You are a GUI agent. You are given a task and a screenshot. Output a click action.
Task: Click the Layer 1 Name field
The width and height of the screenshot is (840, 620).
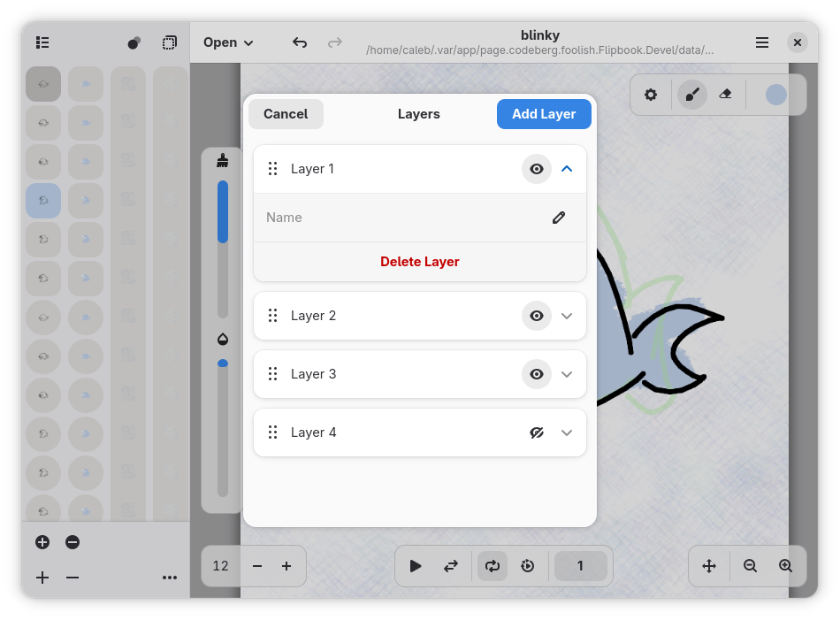[x=419, y=218]
